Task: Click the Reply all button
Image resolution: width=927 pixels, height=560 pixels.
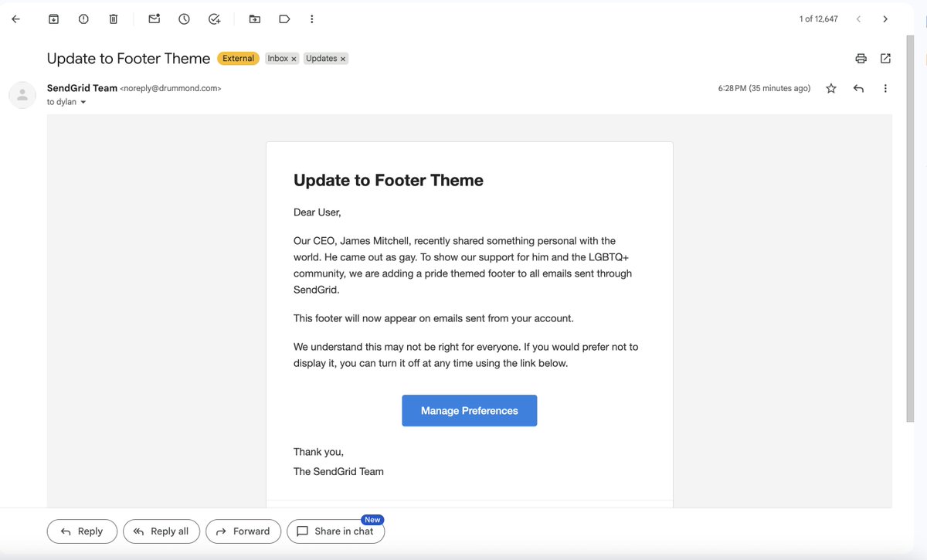Action: pyautogui.click(x=161, y=531)
